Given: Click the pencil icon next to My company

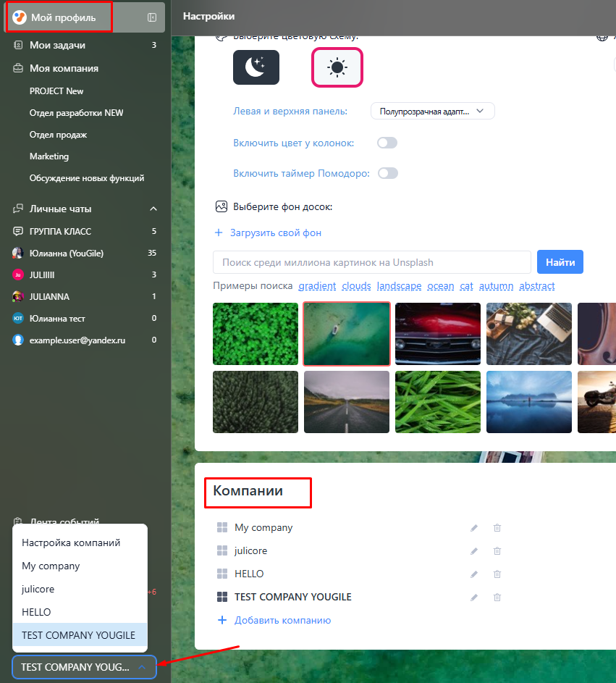Looking at the screenshot, I should [474, 528].
